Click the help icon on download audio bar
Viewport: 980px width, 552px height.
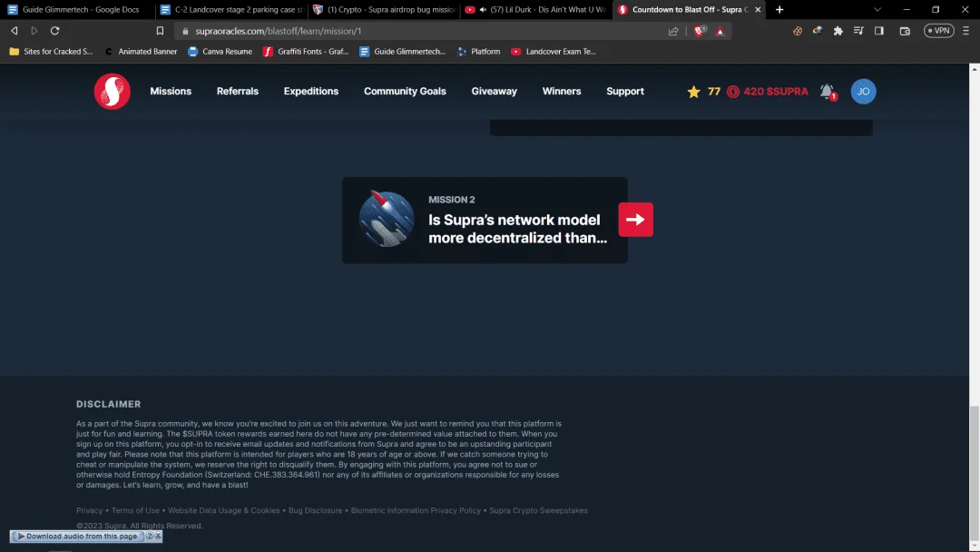[x=150, y=536]
